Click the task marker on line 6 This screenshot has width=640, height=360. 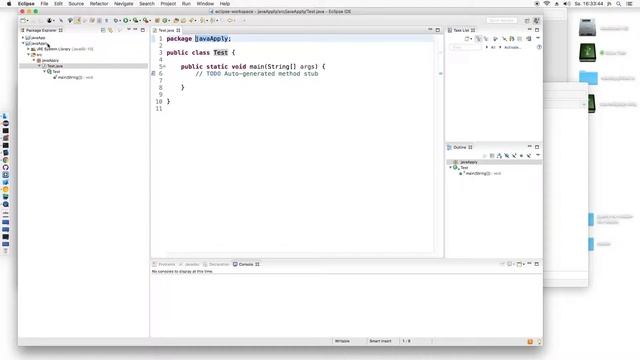(153, 73)
